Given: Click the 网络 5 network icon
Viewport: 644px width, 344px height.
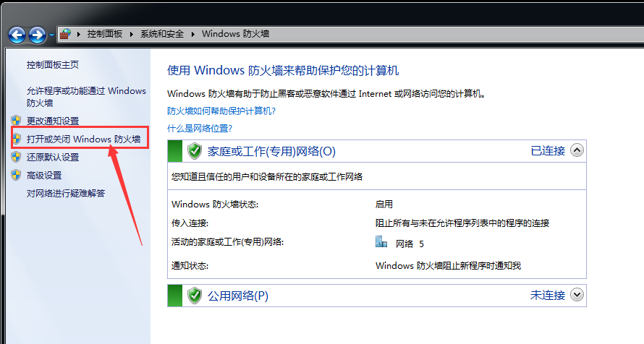Looking at the screenshot, I should pos(381,243).
